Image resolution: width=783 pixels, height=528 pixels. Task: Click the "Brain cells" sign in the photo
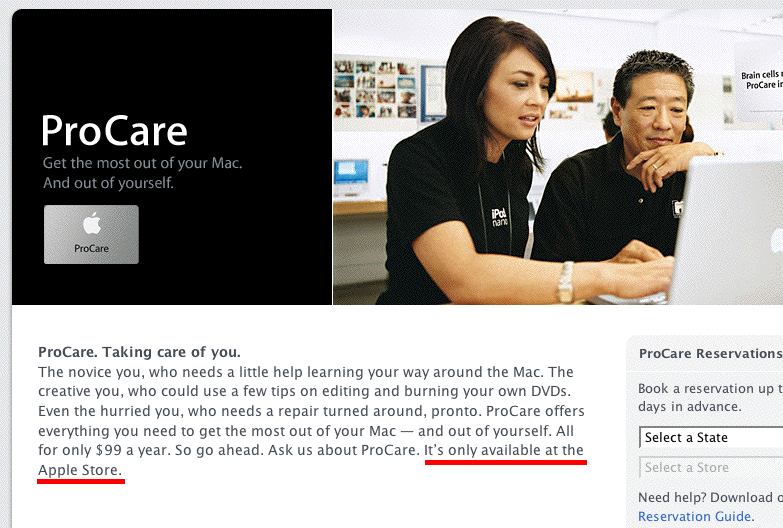coord(760,80)
